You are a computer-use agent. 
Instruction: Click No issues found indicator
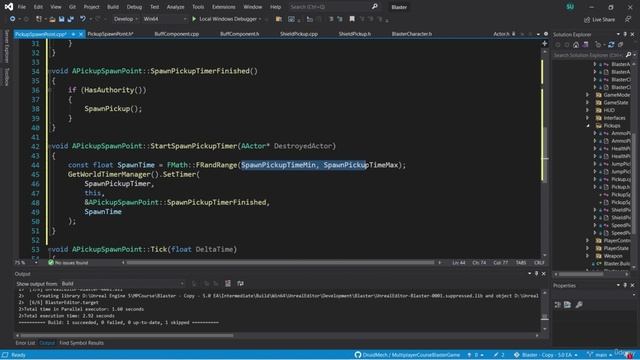tap(68, 262)
